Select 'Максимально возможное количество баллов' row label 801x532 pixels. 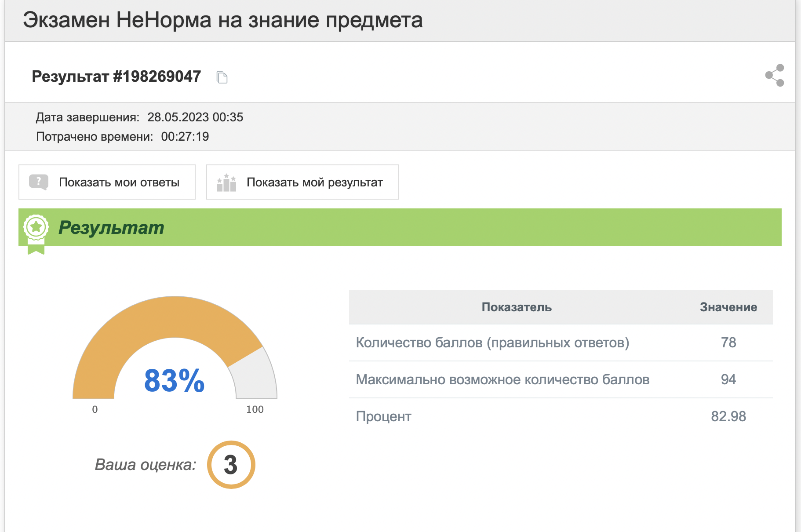502,380
